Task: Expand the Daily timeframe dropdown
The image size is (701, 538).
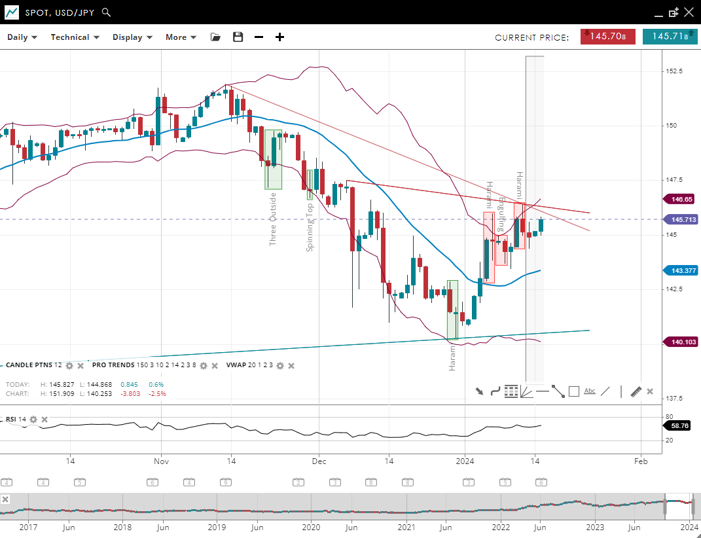Action: tap(22, 37)
